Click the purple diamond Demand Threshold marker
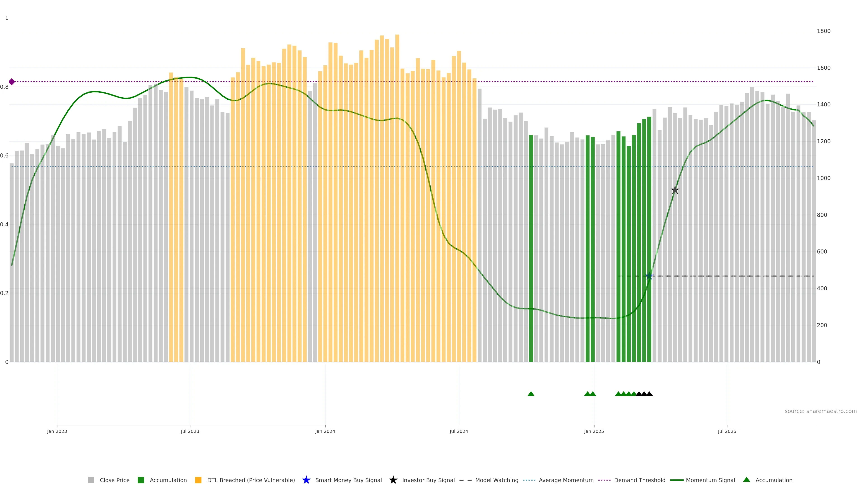This screenshot has height=488, width=868. click(x=12, y=82)
